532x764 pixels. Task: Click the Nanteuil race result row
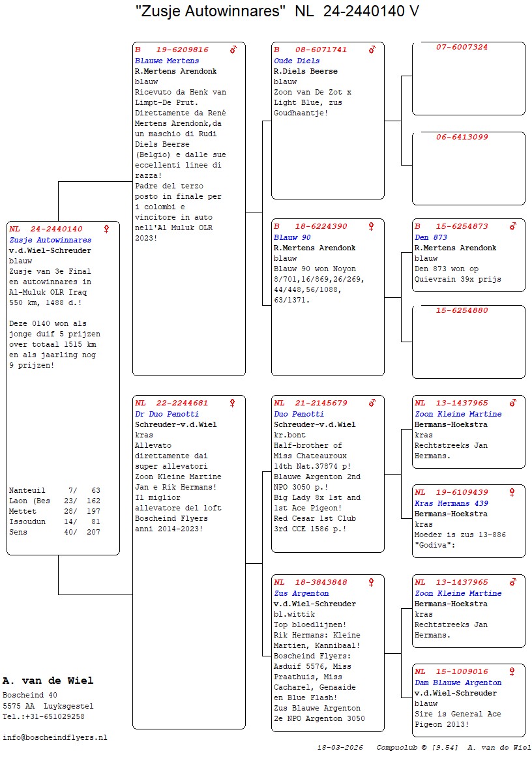pyautogui.click(x=55, y=490)
